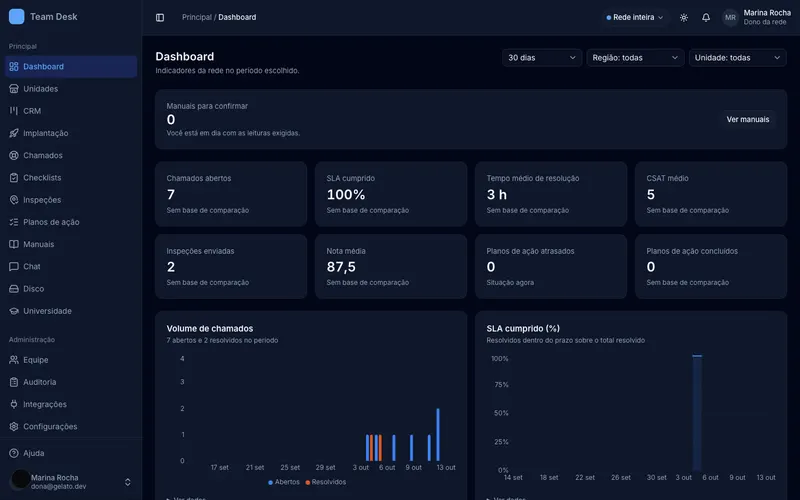Image resolution: width=800 pixels, height=500 pixels.
Task: Click Marina Rocha name in header
Action: (767, 13)
